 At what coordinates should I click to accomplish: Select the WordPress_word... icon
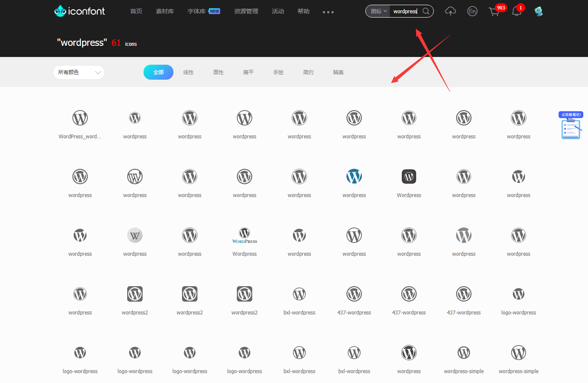click(80, 118)
